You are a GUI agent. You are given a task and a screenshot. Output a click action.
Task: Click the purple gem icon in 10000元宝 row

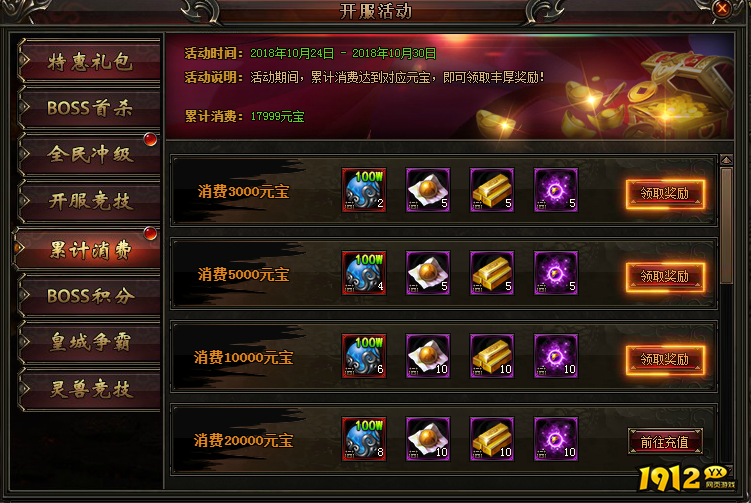point(556,356)
